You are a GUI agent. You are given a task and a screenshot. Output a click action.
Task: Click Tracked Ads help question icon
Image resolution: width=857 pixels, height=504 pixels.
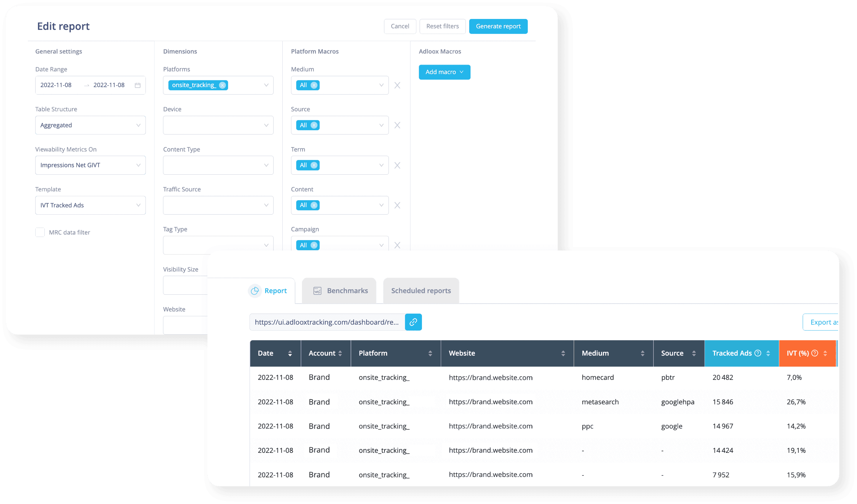pos(758,353)
